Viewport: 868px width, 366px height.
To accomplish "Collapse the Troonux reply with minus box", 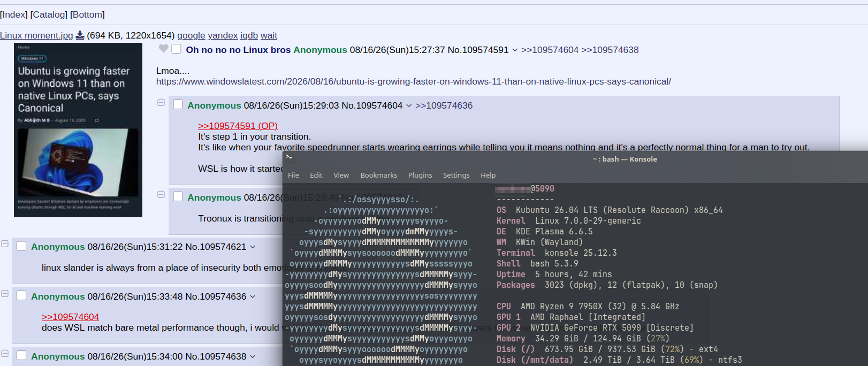I will [161, 194].
